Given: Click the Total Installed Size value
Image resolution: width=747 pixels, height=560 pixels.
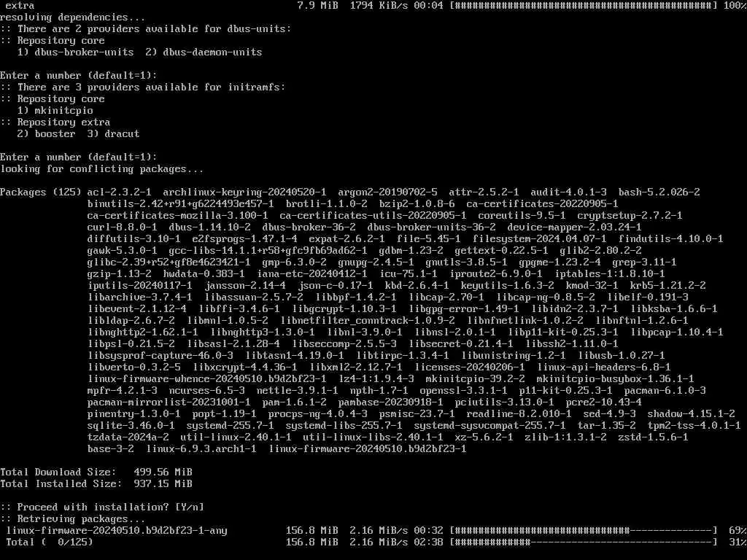Looking at the screenshot, I should tap(163, 484).
